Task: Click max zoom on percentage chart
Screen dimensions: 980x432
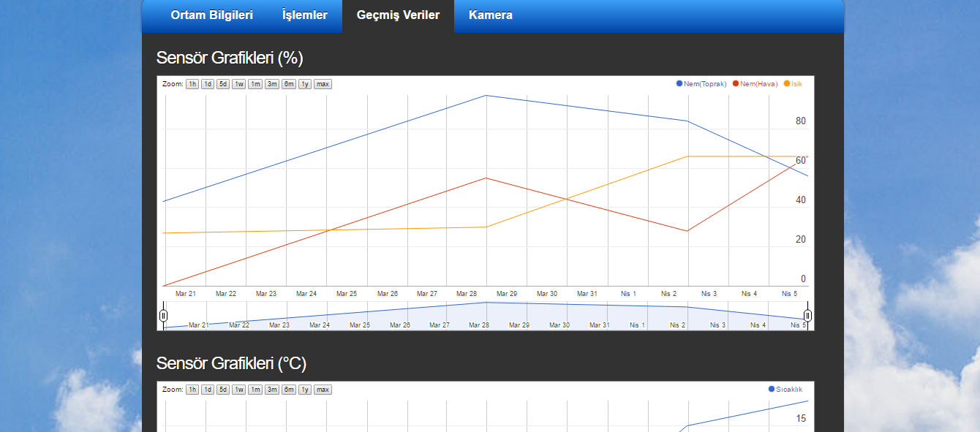Action: pos(323,84)
